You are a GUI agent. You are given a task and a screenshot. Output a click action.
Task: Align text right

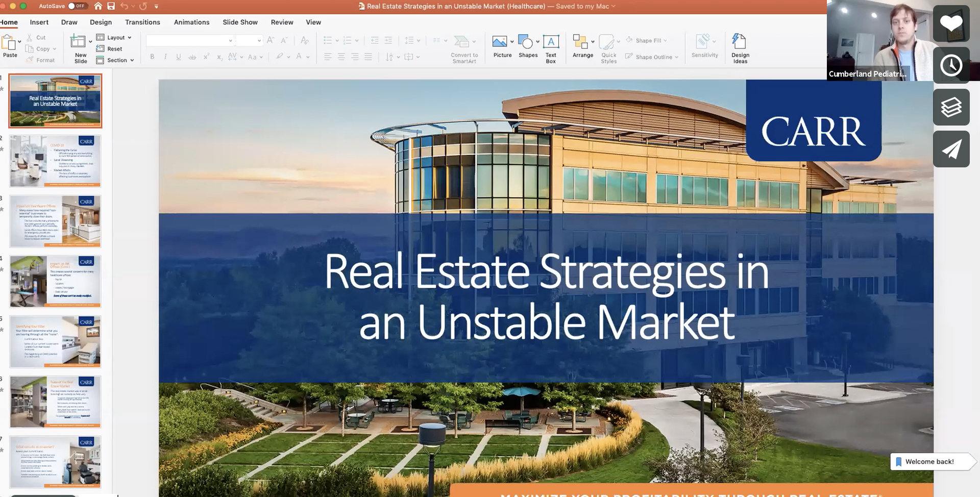click(x=355, y=57)
